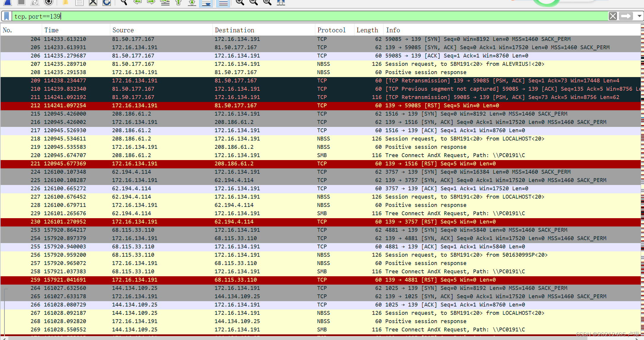The height and width of the screenshot is (340, 644).
Task: Select packet 205 SYN, ACK row
Action: coord(320,47)
